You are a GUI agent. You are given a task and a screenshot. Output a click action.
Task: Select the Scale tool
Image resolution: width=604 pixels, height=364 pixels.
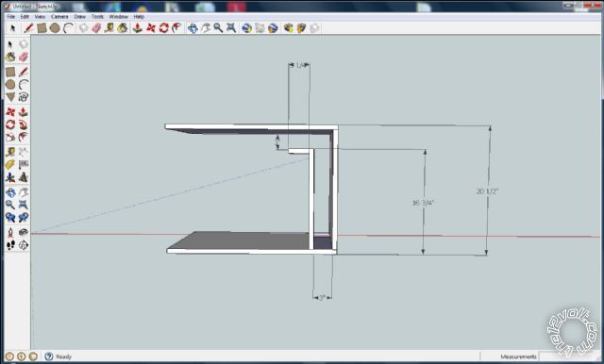click(10, 138)
